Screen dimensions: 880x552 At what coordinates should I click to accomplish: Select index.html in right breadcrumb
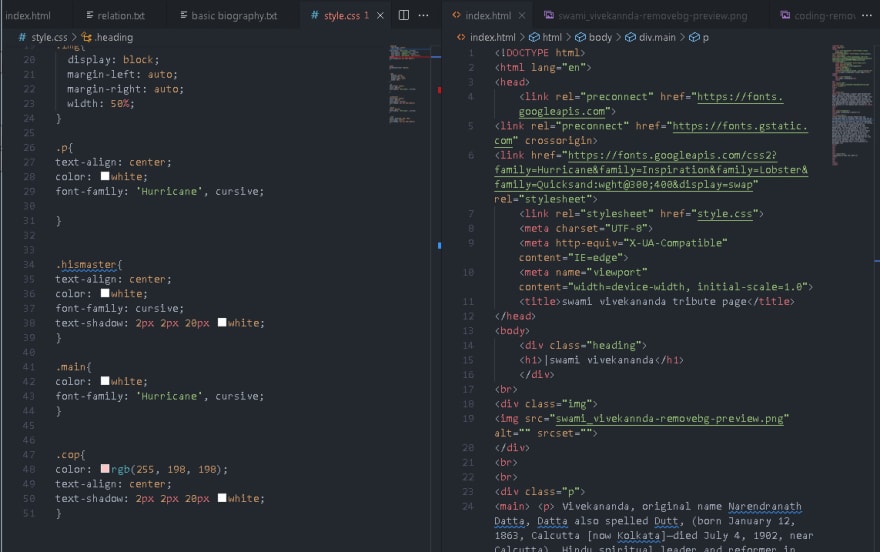point(492,38)
